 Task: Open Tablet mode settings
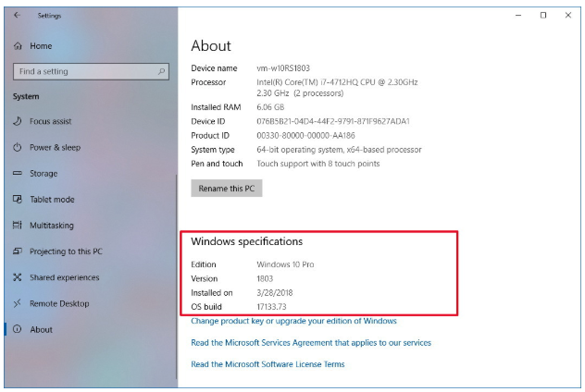[52, 200]
